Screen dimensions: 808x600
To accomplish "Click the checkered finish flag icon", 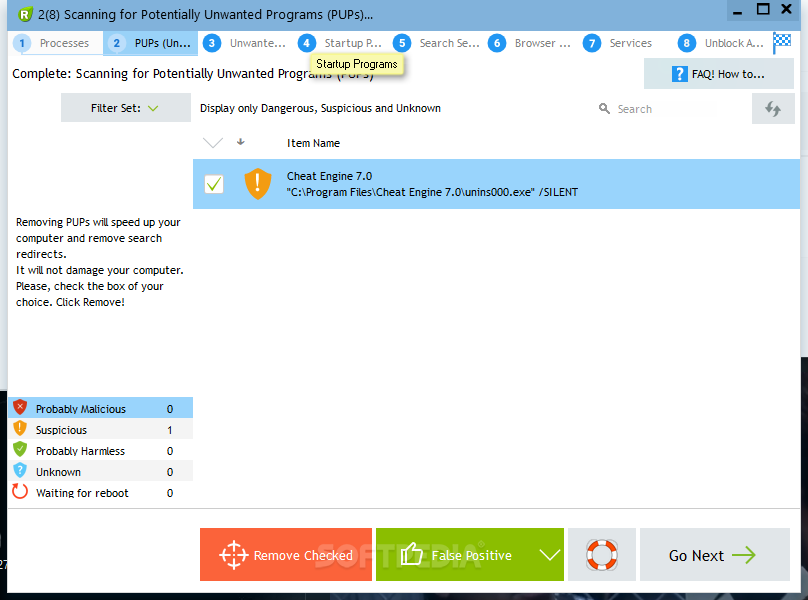I will 782,42.
